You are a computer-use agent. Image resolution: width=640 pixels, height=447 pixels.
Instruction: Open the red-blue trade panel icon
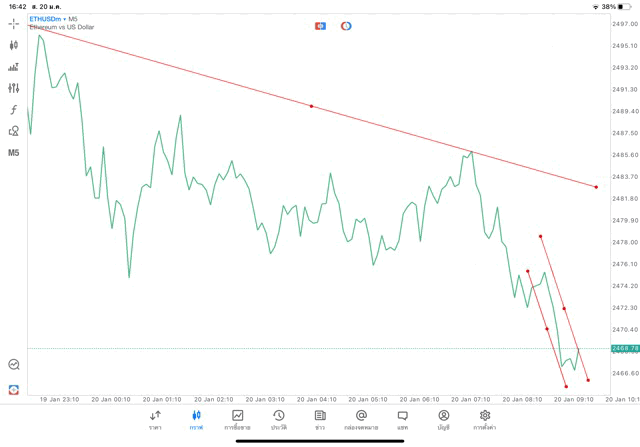(x=320, y=25)
